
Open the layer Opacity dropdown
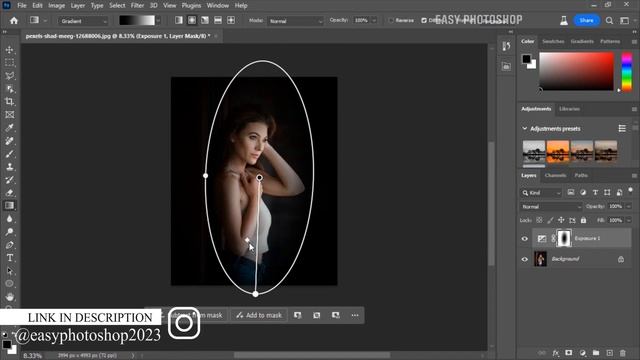(x=629, y=207)
